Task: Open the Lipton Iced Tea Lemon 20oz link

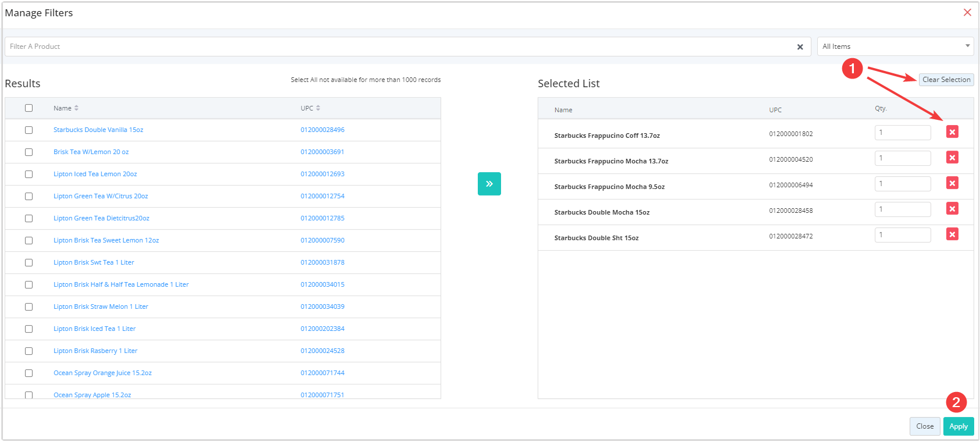Action: (x=95, y=174)
